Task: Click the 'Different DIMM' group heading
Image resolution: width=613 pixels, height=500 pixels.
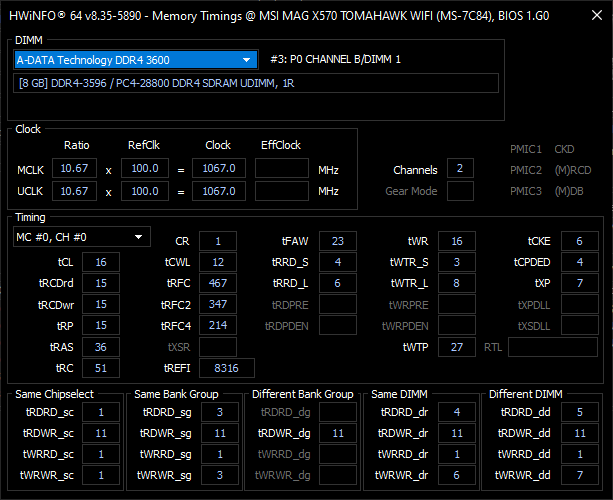Action: point(525,394)
